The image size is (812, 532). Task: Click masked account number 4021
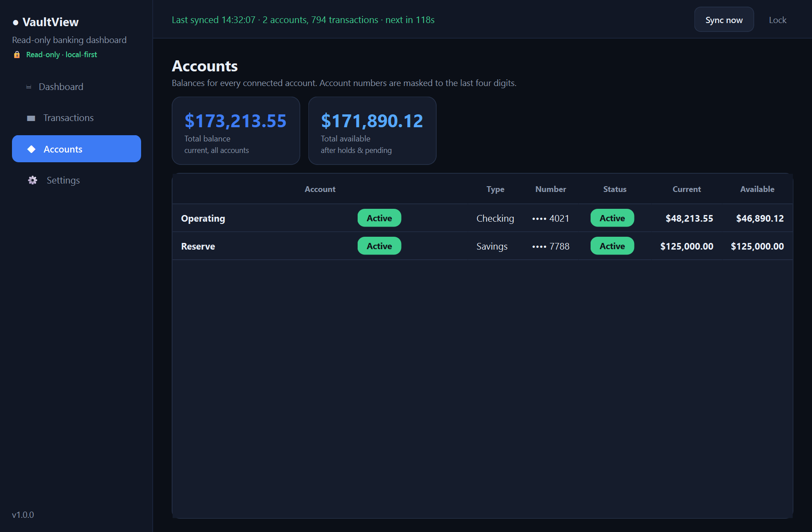(x=551, y=219)
